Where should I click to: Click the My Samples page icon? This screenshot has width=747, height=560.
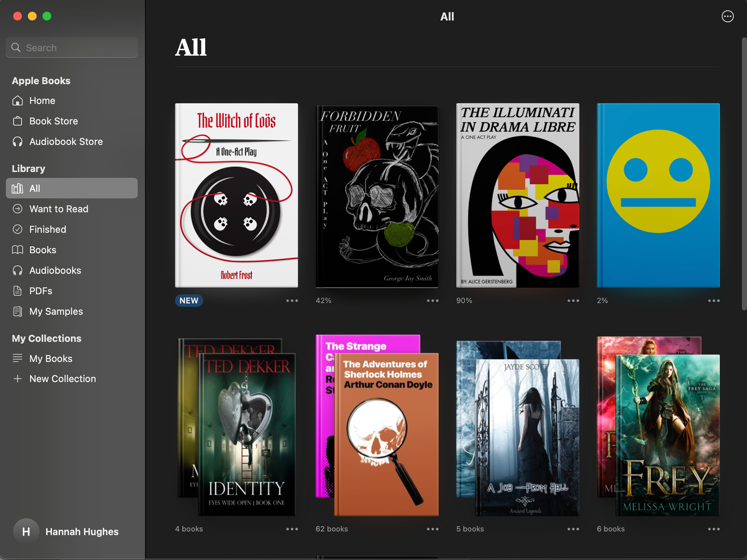click(18, 311)
